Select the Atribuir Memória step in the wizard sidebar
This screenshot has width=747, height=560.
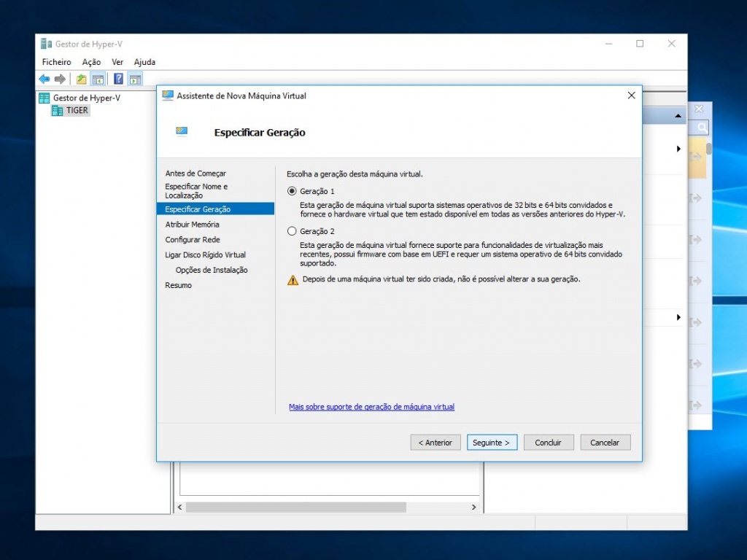pos(191,224)
